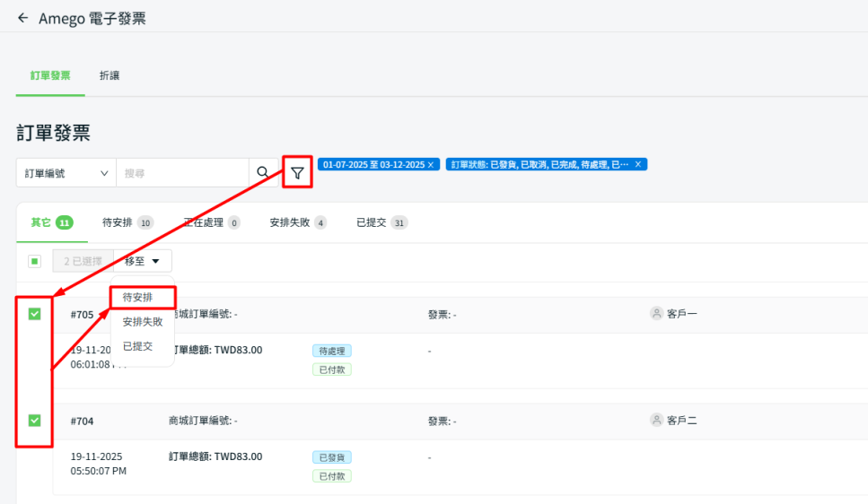868x504 pixels.
Task: Choose 安排失敗 from the move-to menu
Action: [x=143, y=321]
